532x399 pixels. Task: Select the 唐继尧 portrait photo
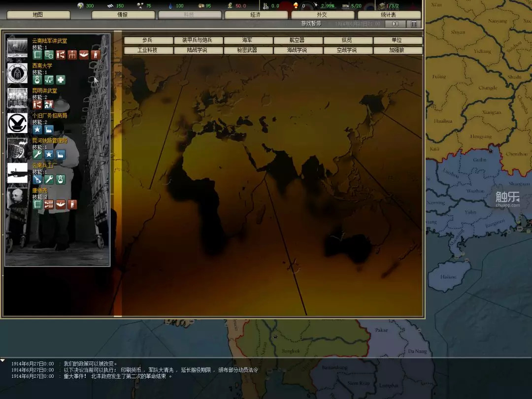[17, 198]
